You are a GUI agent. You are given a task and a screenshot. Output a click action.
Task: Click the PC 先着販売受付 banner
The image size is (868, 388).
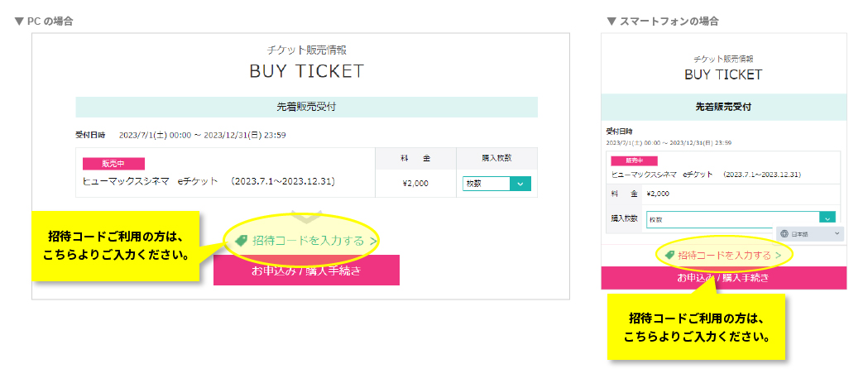click(306, 107)
